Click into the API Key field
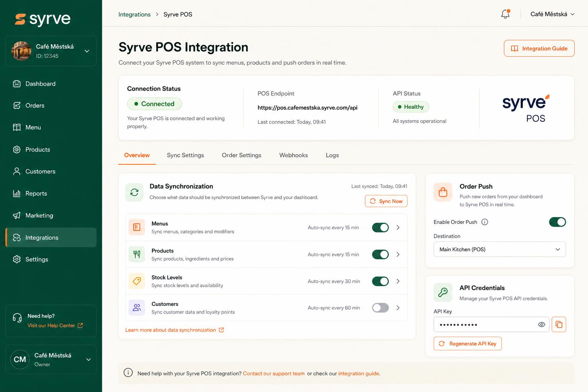Screen dimensions: 588x392 pyautogui.click(x=492, y=325)
